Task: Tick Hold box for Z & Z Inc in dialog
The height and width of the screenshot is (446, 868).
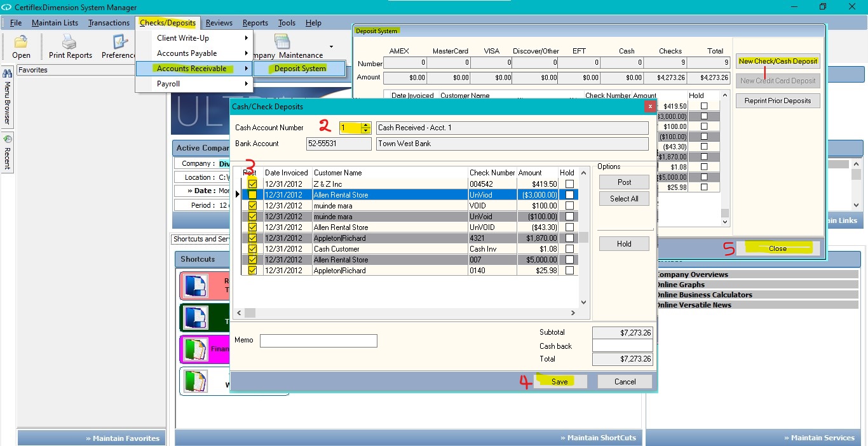Action: [569, 184]
